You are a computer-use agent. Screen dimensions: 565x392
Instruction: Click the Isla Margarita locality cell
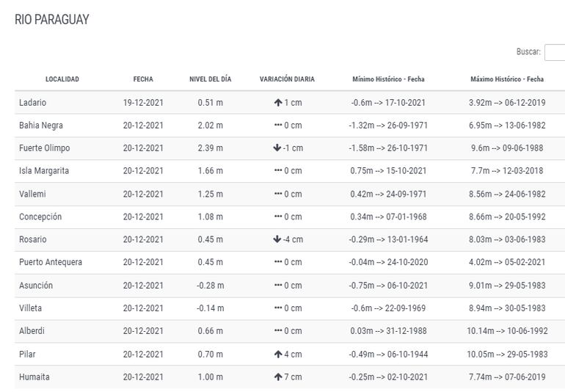[x=44, y=171]
